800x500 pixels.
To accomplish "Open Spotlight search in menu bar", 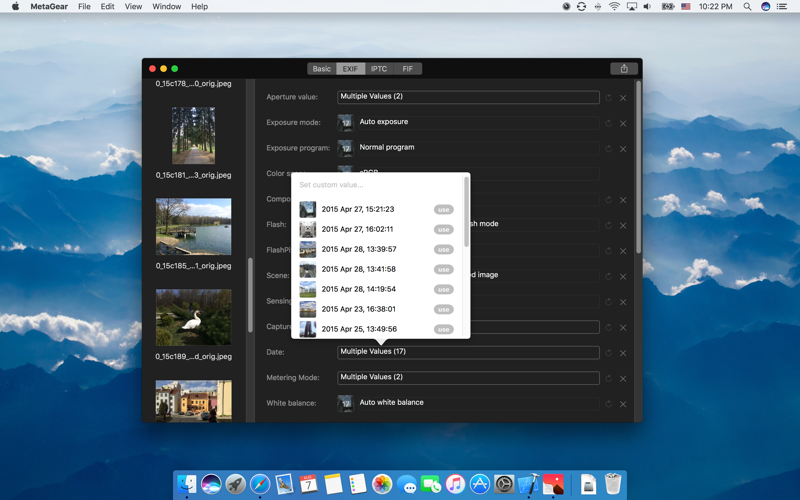I will pos(747,7).
